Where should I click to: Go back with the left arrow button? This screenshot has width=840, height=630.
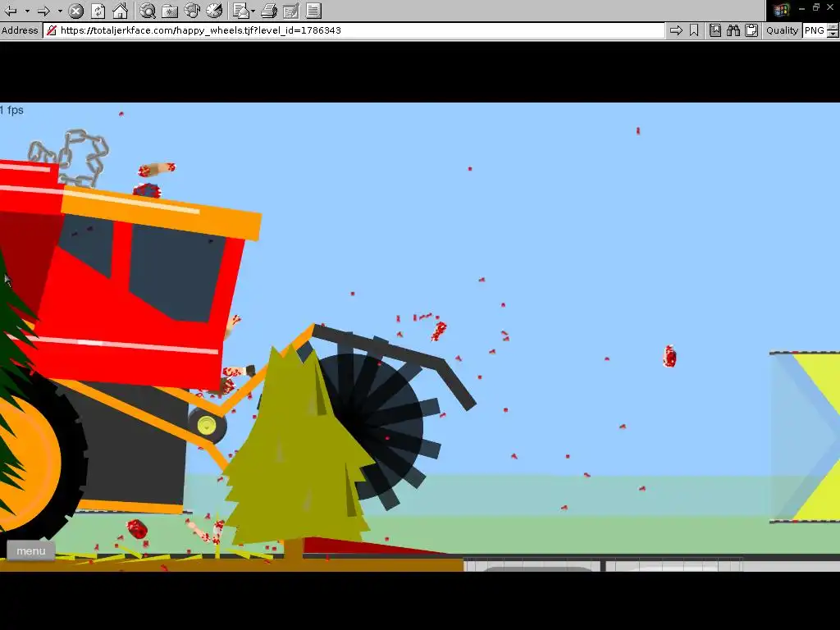[x=11, y=11]
